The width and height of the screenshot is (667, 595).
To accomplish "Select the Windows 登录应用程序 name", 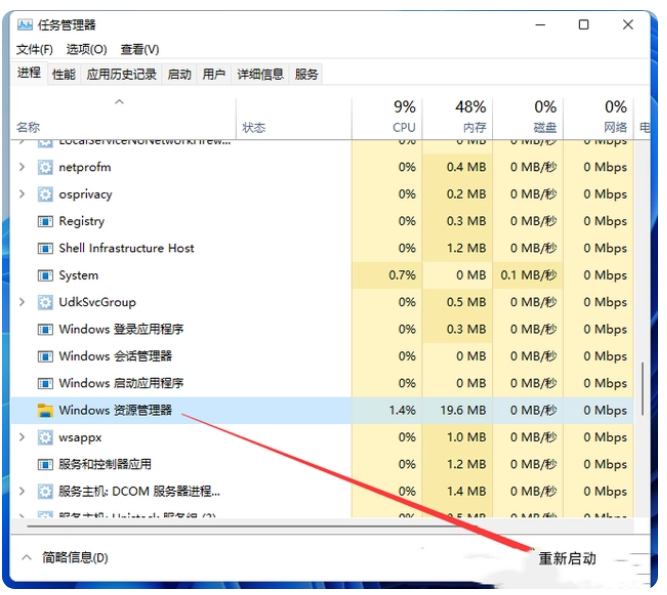I will point(121,330).
